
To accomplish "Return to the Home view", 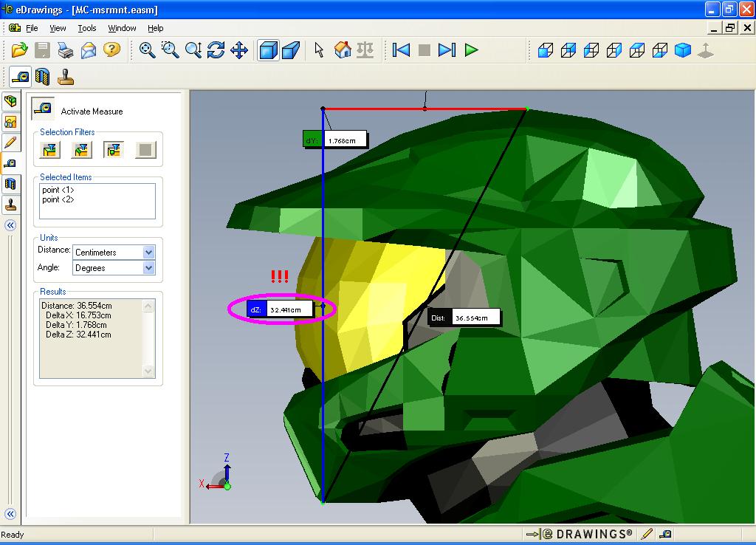I will (343, 49).
